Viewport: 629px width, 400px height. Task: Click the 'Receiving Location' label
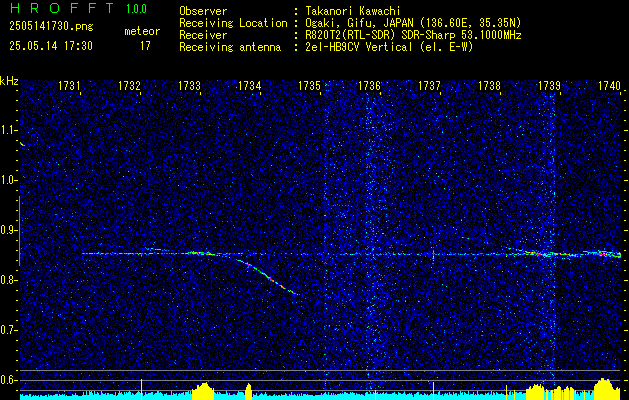(x=233, y=23)
